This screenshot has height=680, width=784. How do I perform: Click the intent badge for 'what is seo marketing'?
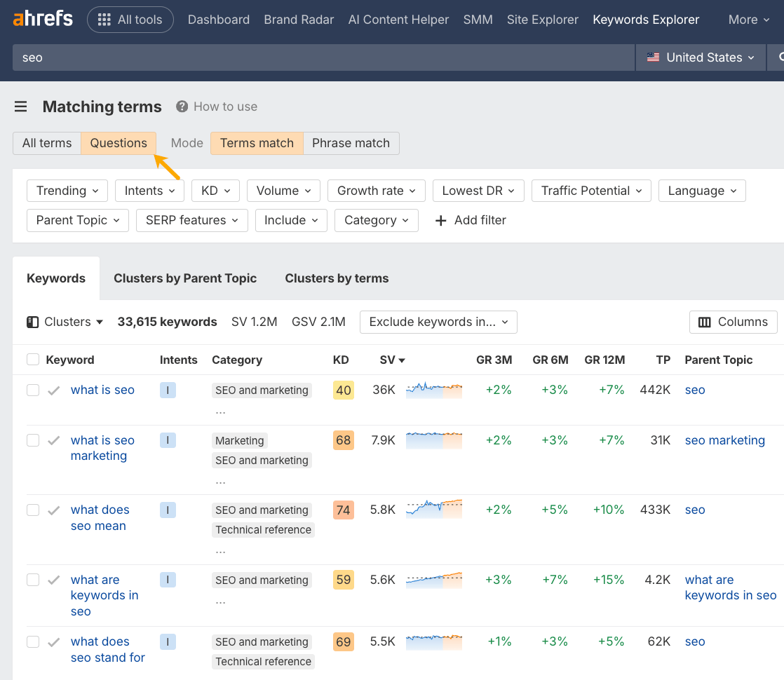(168, 440)
